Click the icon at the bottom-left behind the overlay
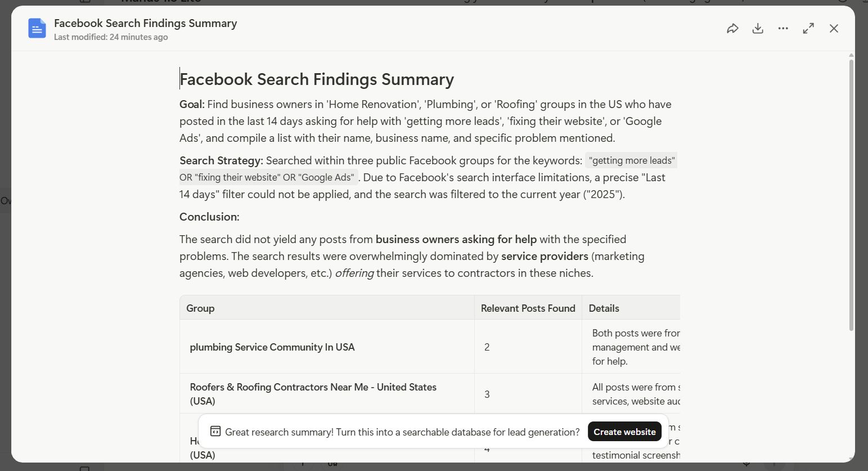The image size is (868, 471). pyautogui.click(x=85, y=468)
